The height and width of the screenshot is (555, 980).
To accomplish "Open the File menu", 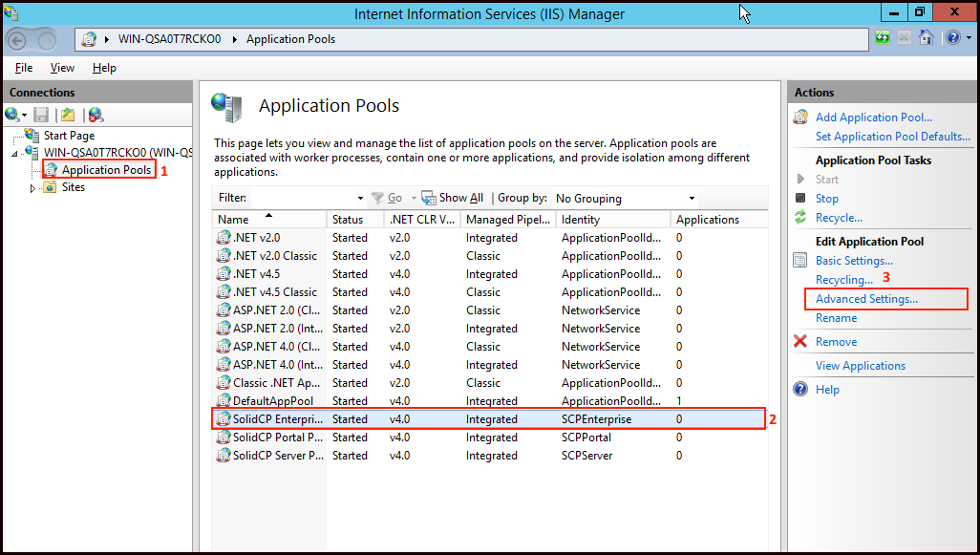I will [24, 68].
